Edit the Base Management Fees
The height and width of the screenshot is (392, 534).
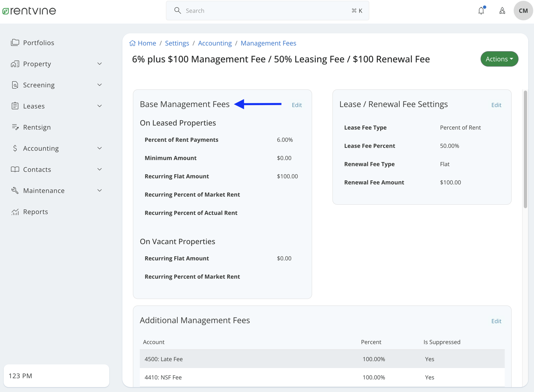(x=297, y=105)
